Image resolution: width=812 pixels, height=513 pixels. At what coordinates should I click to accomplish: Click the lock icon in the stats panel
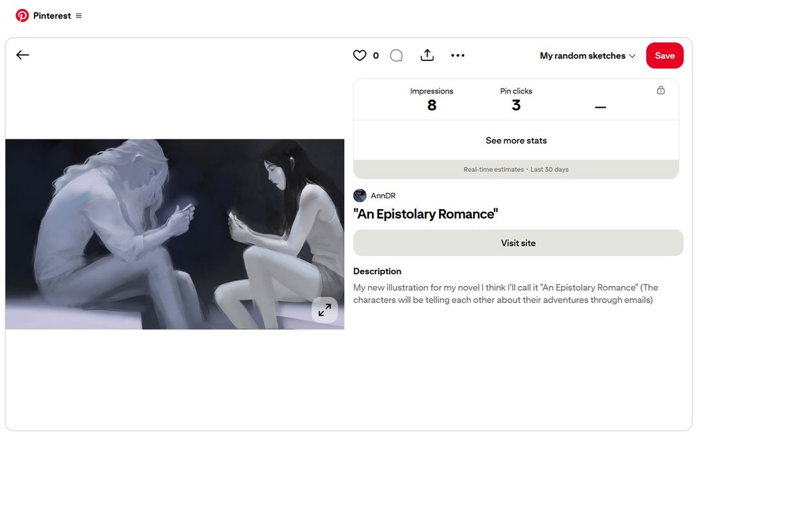point(661,90)
